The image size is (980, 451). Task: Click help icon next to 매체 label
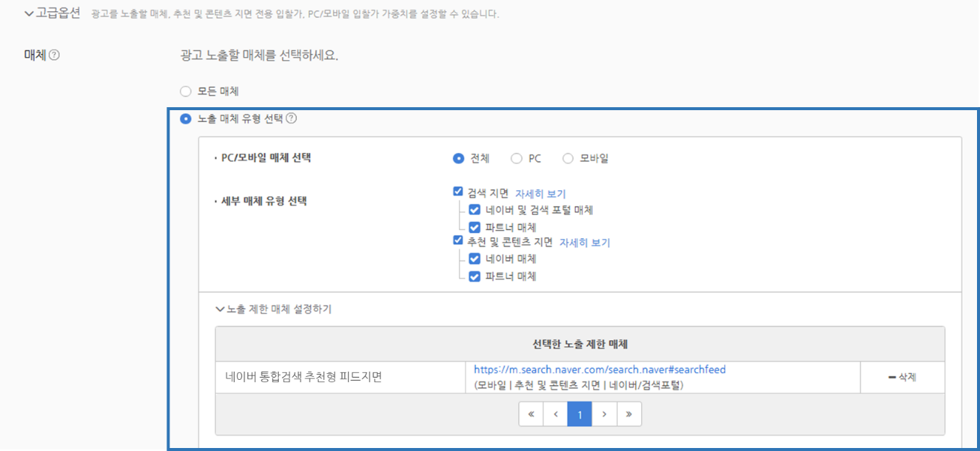(x=54, y=55)
